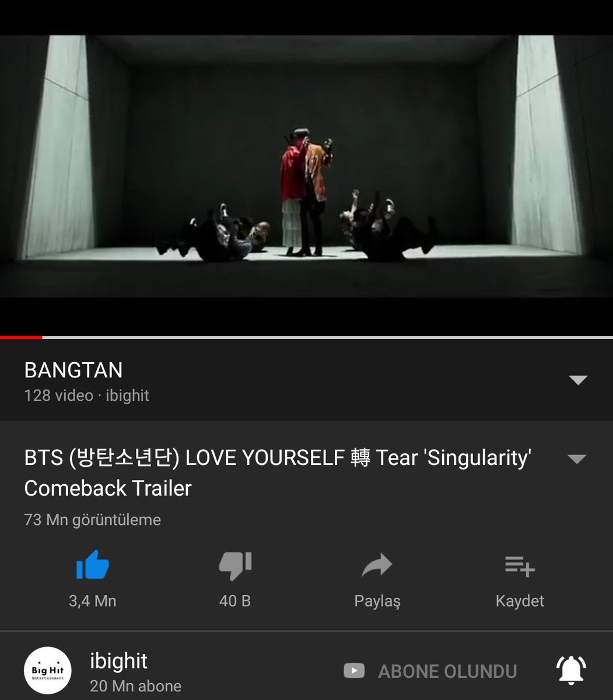The height and width of the screenshot is (700, 613).
Task: Click the YouTube logo beside ABONE OLUNDU
Action: click(x=354, y=671)
